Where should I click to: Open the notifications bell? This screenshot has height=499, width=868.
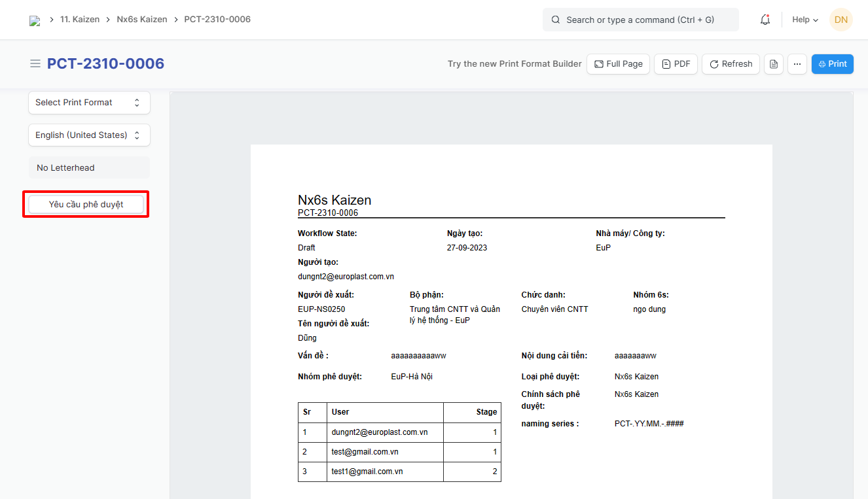point(765,20)
